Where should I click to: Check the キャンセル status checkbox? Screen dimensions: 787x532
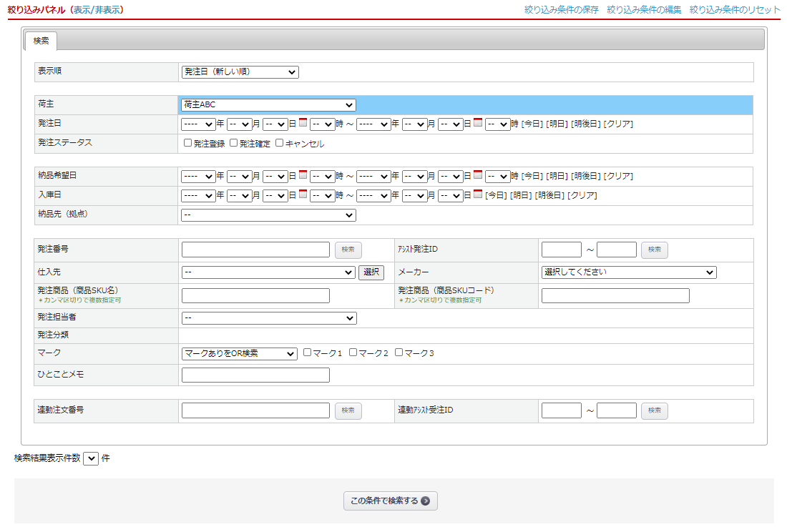pyautogui.click(x=280, y=143)
